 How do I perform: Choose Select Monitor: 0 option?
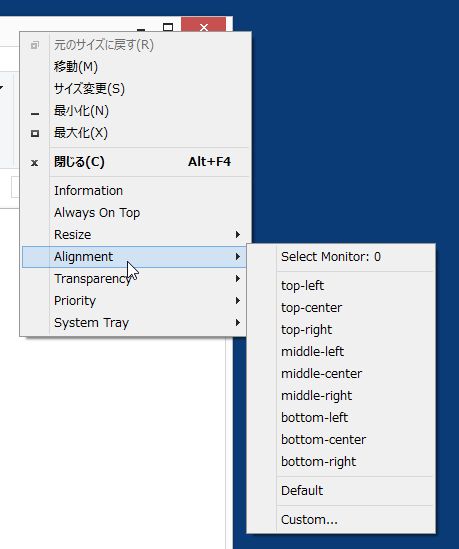341,257
